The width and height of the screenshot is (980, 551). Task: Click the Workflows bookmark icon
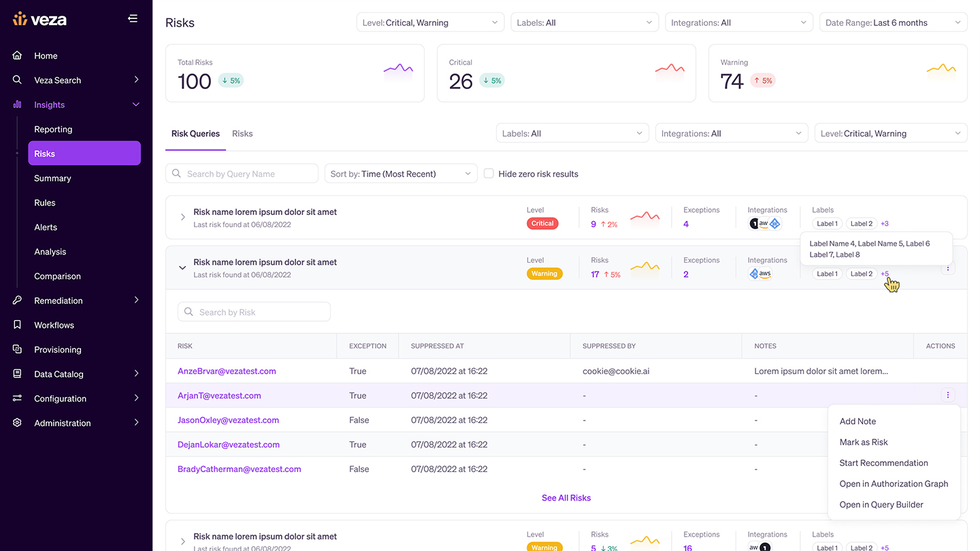click(x=18, y=325)
